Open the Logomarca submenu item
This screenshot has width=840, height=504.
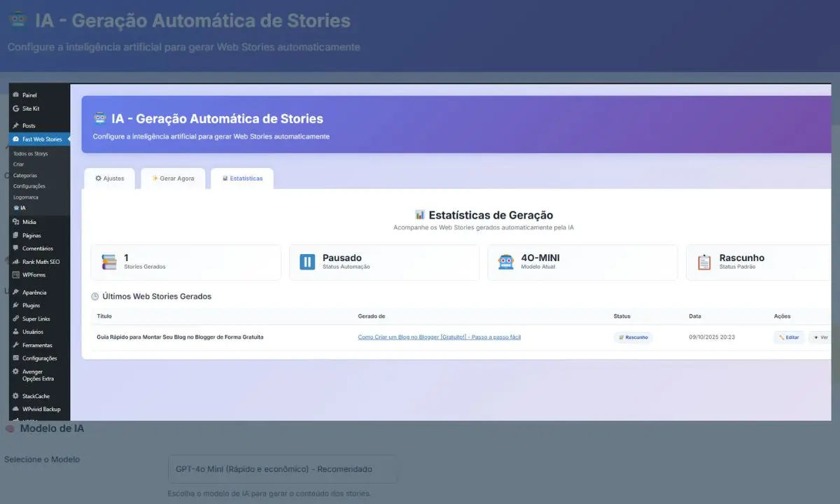point(26,197)
